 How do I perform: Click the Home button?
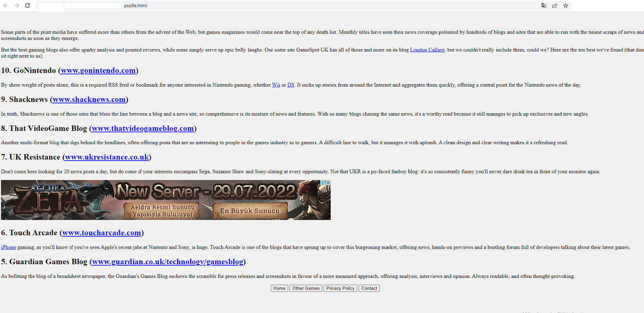point(279,288)
